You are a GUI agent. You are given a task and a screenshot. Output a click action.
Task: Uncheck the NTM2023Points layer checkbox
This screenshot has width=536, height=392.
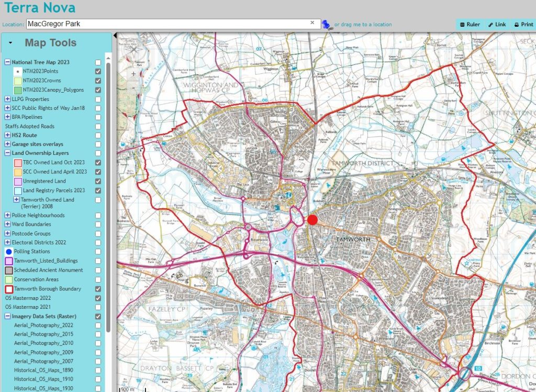pyautogui.click(x=98, y=71)
